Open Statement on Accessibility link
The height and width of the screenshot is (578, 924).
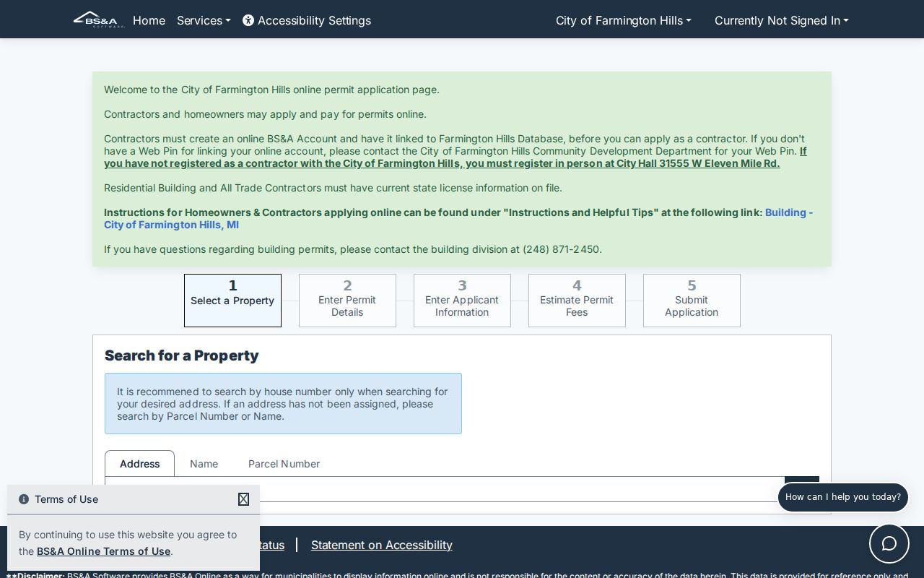pyautogui.click(x=382, y=545)
